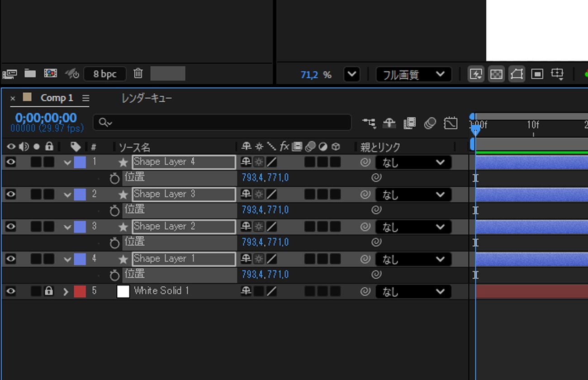The image size is (588, 380).
Task: Toggle the transparency grid icon
Action: 496,74
